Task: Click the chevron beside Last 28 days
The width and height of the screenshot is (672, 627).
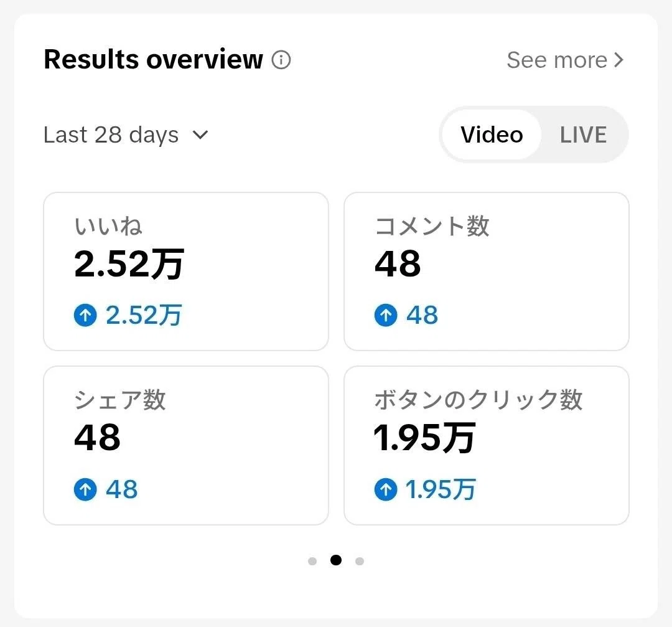Action: (x=200, y=136)
